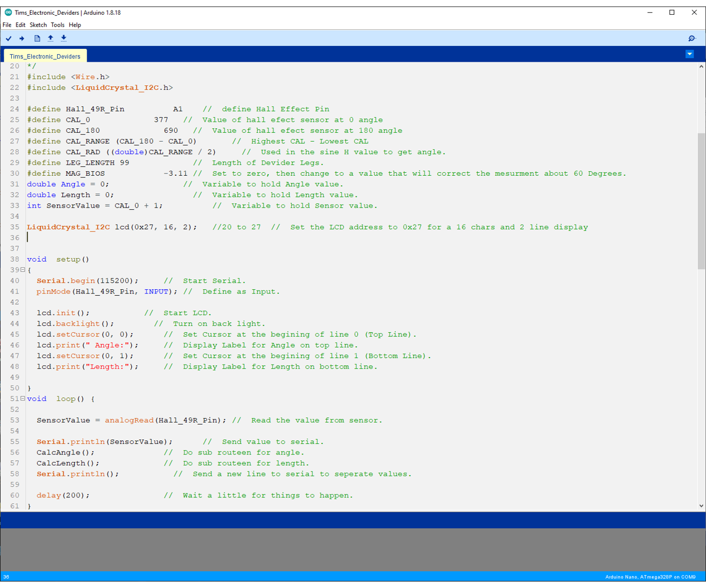Screen dimensions: 706x588
Task: Collapse the loop() fold marker on line 51
Action: [x=22, y=398]
